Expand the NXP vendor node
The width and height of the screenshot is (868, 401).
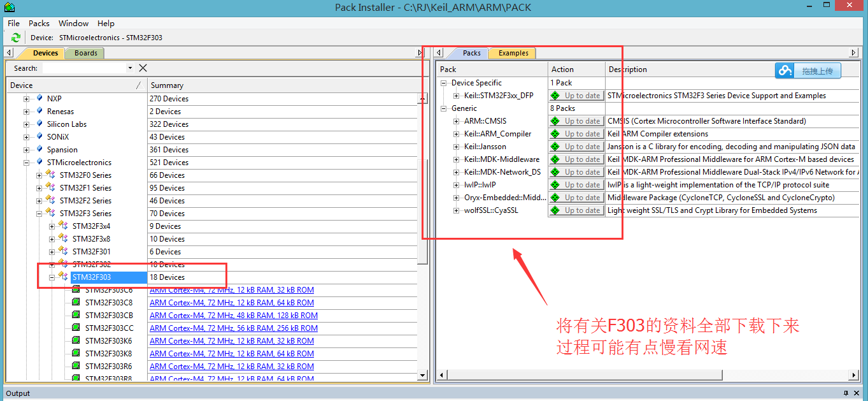click(27, 99)
